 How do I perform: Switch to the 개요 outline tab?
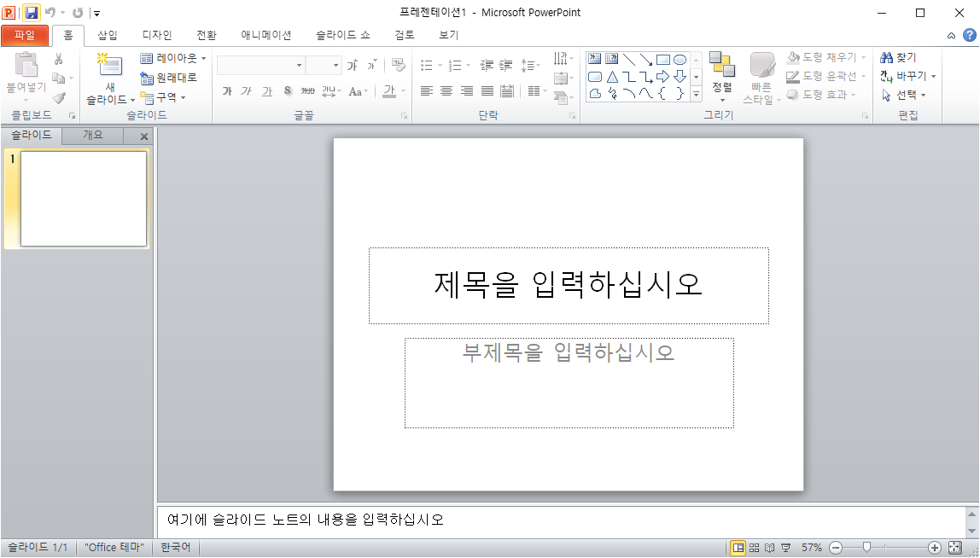[93, 135]
